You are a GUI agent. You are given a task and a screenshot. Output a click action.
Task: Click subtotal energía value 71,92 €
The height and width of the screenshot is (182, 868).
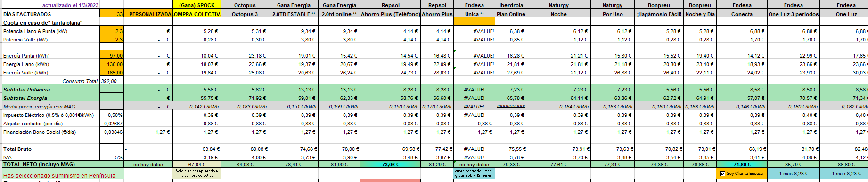click(245, 98)
